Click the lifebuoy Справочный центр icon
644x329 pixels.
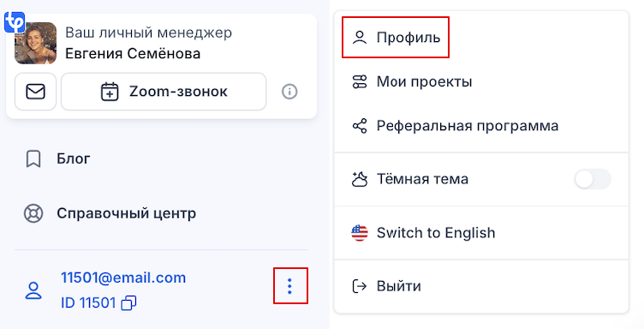tap(33, 213)
